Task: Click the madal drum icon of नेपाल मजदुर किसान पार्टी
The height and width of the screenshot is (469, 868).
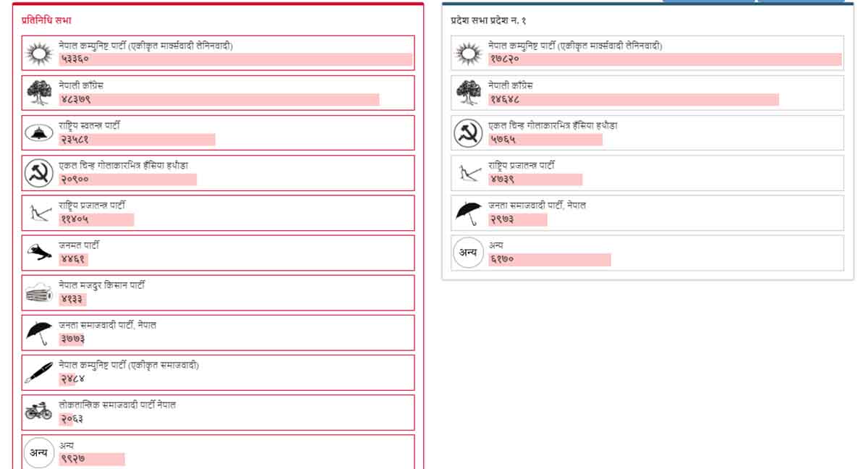Action: click(38, 292)
